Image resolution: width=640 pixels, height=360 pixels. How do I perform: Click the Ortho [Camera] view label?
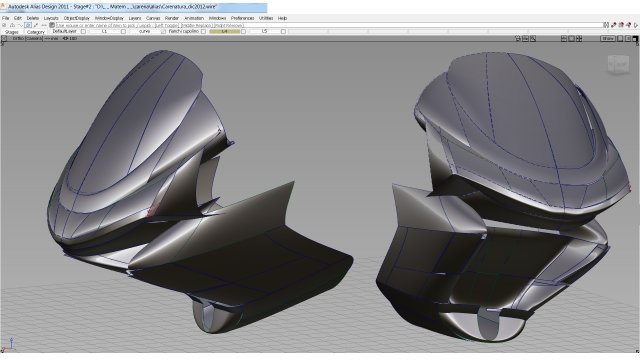pyautogui.click(x=27, y=38)
